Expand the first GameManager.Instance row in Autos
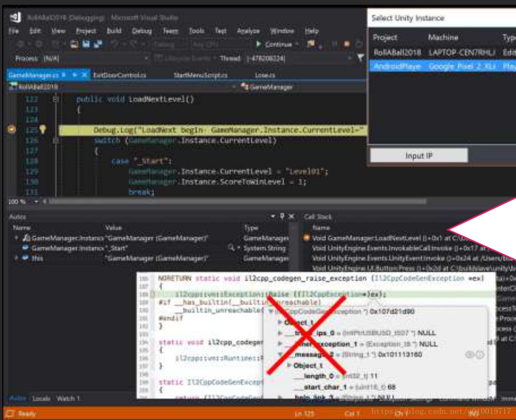The height and width of the screenshot is (420, 516). [x=16, y=237]
